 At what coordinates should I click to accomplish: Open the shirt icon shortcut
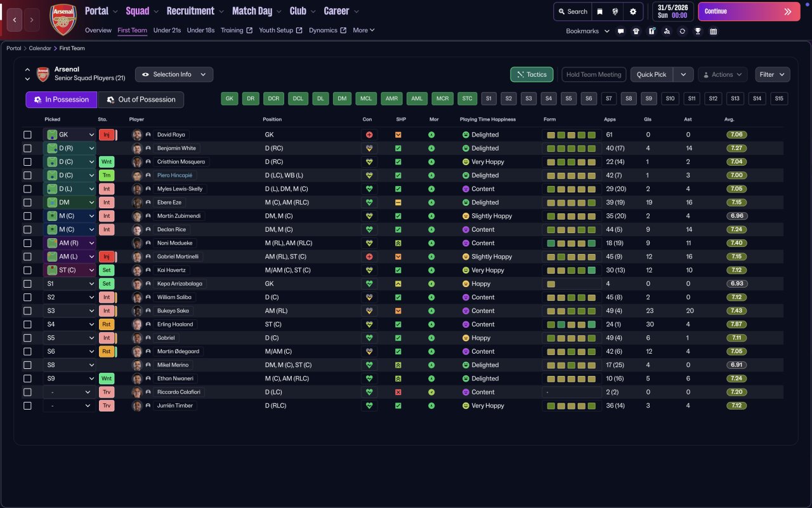(x=636, y=31)
